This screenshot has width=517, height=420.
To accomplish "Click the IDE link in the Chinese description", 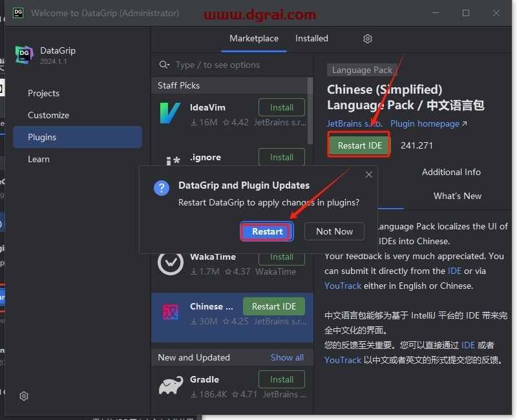I will tap(468, 345).
